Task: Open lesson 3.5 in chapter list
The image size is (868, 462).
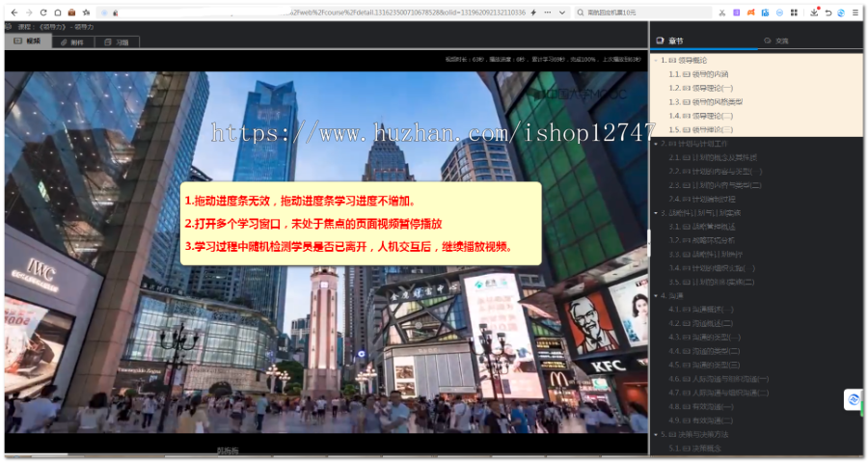Action: (712, 283)
